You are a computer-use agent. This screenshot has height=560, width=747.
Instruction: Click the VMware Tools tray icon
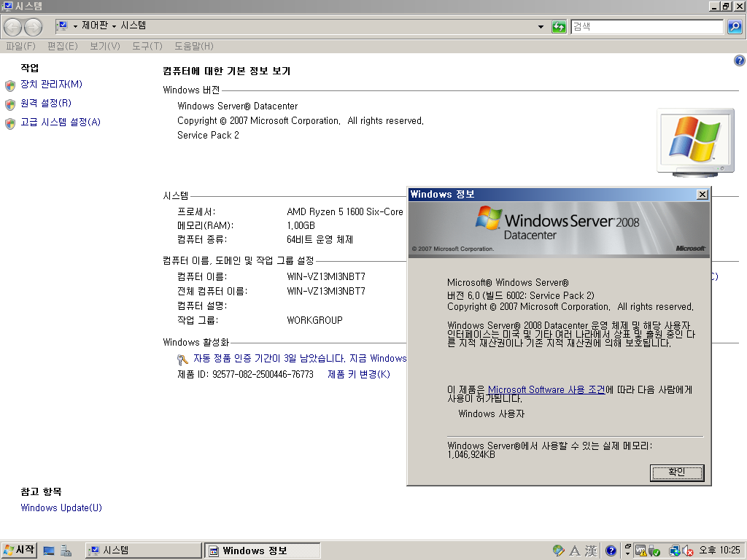coord(640,551)
